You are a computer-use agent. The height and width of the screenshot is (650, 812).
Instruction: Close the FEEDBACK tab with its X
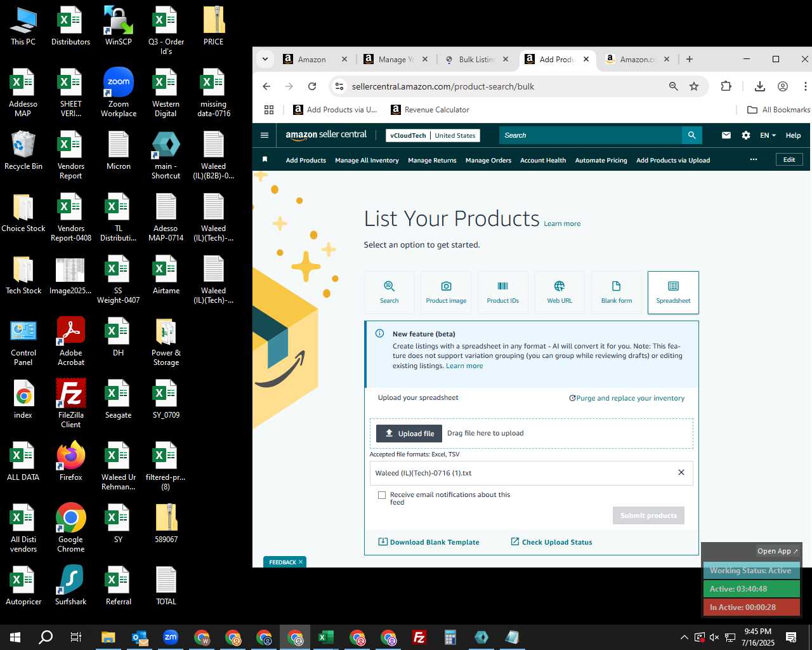[x=301, y=562]
